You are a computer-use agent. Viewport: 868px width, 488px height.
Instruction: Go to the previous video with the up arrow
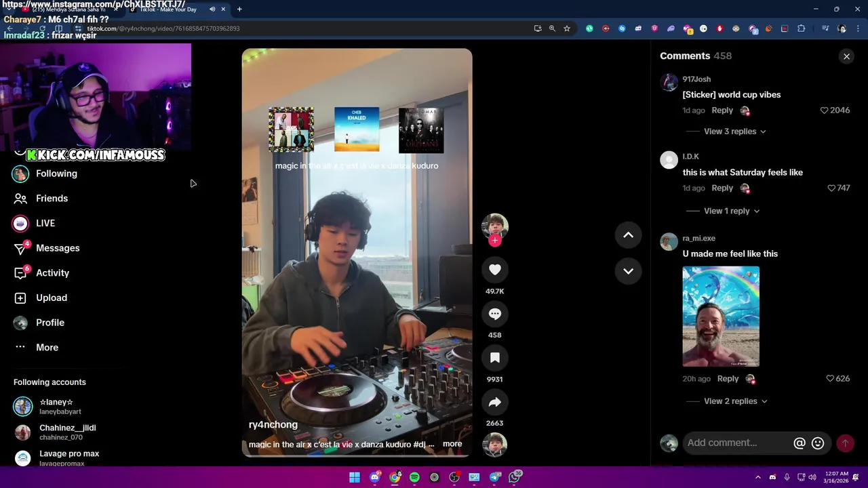point(628,235)
